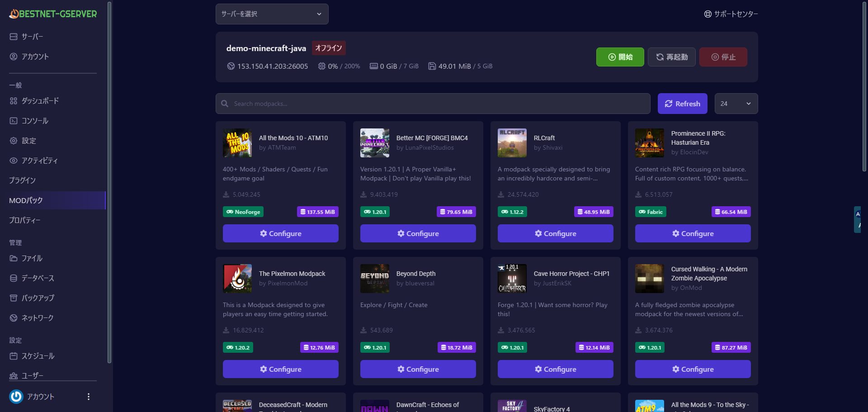This screenshot has width=868, height=412.
Task: Click the RLCraft thumbnail image
Action: [x=512, y=143]
